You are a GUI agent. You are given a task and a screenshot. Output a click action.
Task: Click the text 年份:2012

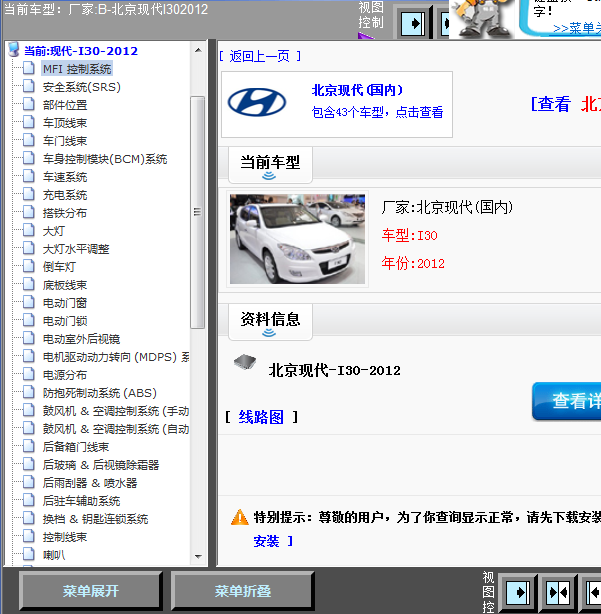(413, 263)
